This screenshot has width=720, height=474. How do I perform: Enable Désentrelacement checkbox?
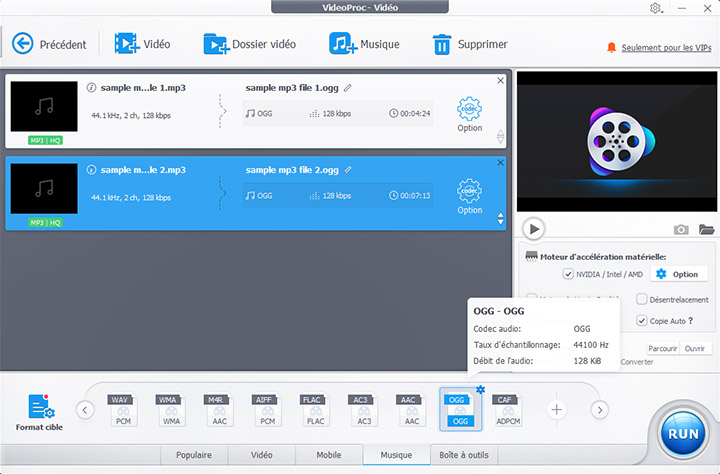point(641,299)
